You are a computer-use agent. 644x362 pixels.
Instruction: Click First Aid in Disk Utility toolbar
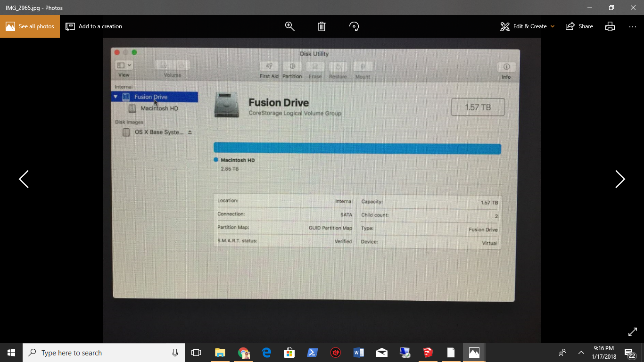[269, 66]
